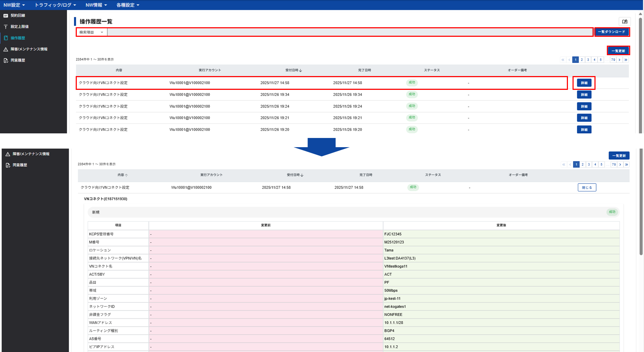Click the 設定上限値 upper-limit arrow icon
This screenshot has height=352, width=644.
point(6,27)
